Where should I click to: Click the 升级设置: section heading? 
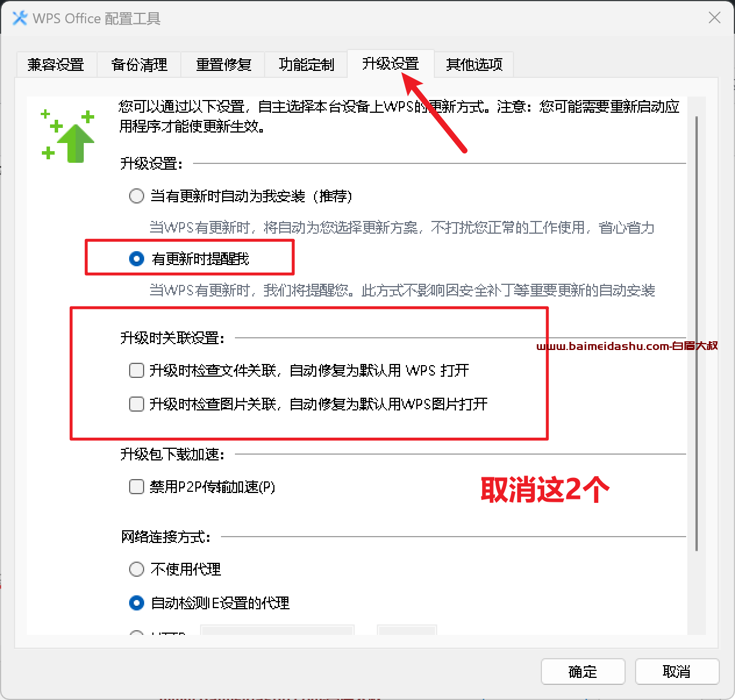coord(151,163)
